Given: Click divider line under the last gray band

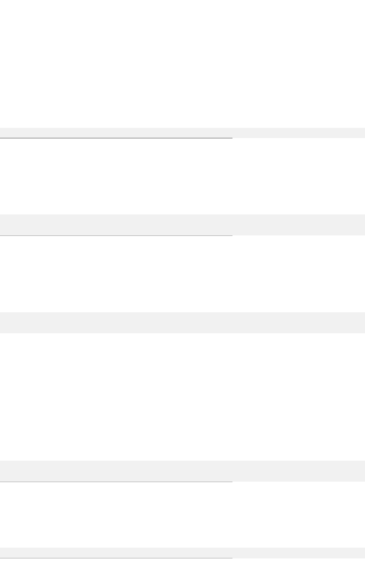Looking at the screenshot, I should point(116,558).
